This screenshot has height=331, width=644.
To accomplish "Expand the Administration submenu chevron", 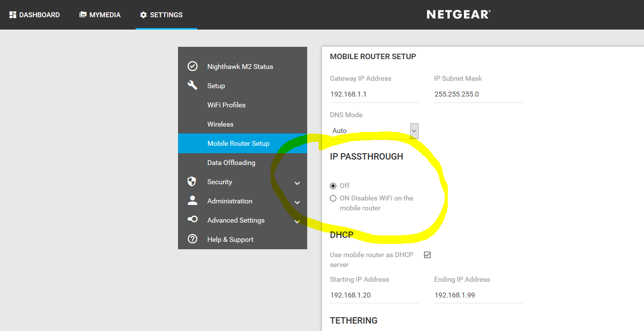I will [x=297, y=202].
